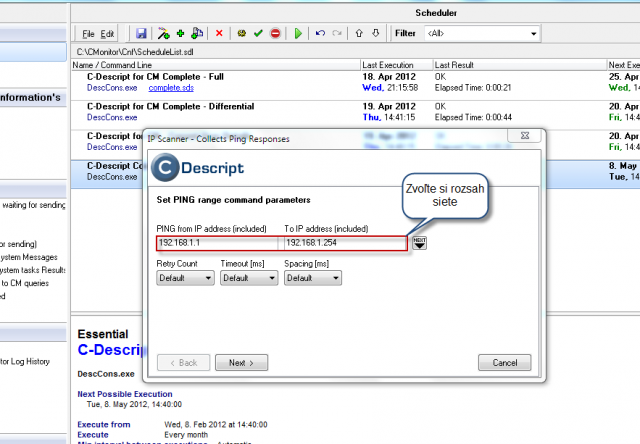Image resolution: width=640 pixels, height=444 pixels.
Task: Click the yellow properties icon in toolbar
Action: (x=242, y=33)
